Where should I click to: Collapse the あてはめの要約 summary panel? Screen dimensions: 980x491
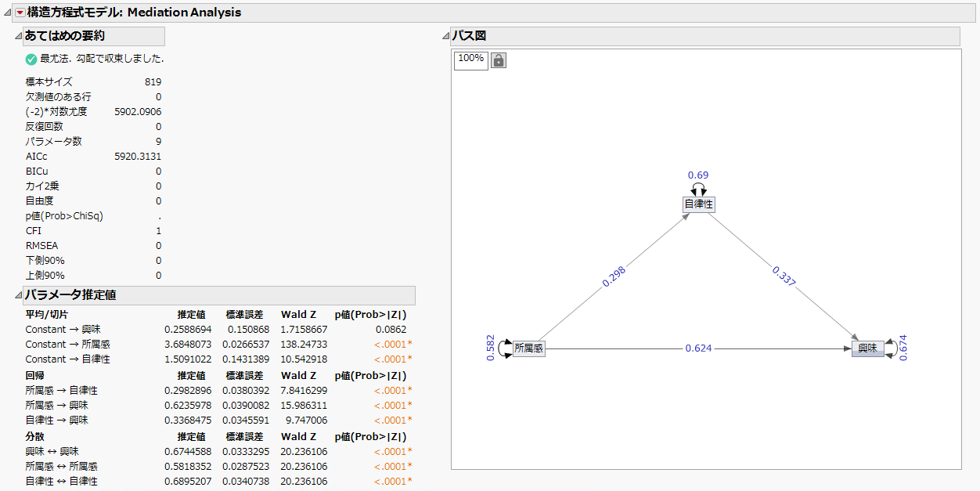(x=18, y=36)
